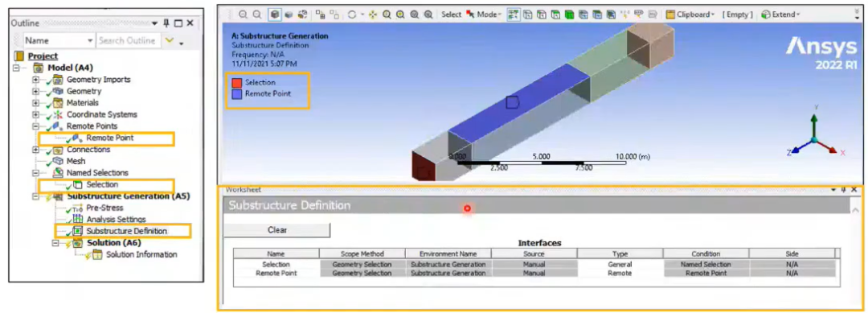Click the Search Outline input field
Screen dimensions: 868x313
tap(129, 40)
